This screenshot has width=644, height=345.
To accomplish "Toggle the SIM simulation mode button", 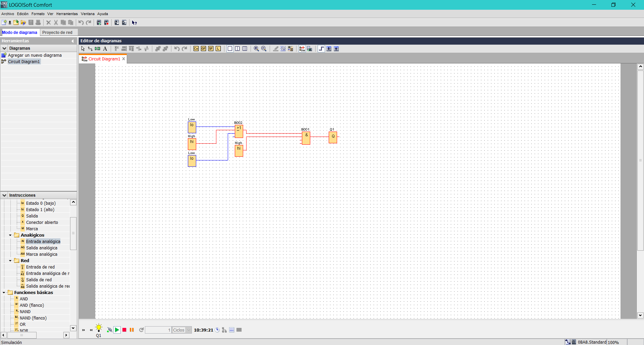I will click(302, 49).
